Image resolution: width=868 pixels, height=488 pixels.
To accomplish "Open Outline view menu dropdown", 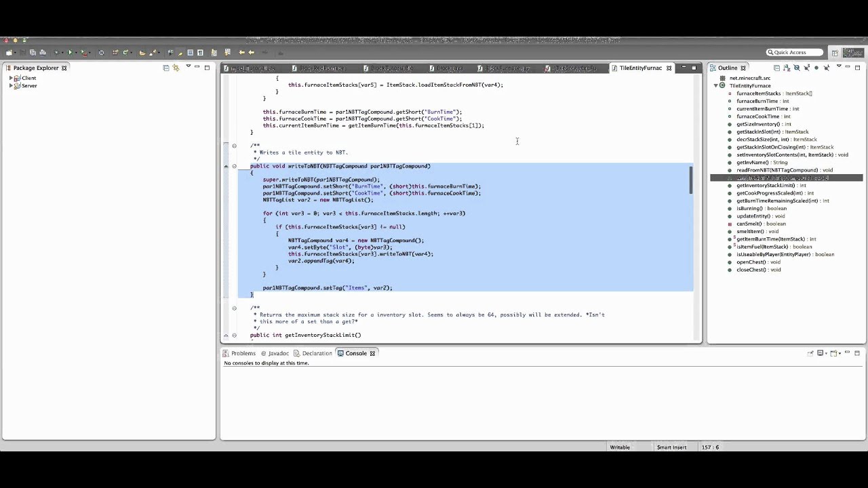I will click(839, 66).
